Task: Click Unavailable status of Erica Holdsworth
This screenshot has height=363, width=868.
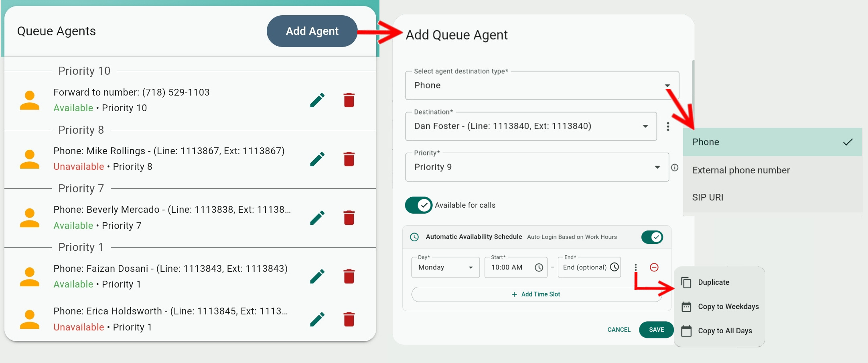Action: click(79, 327)
